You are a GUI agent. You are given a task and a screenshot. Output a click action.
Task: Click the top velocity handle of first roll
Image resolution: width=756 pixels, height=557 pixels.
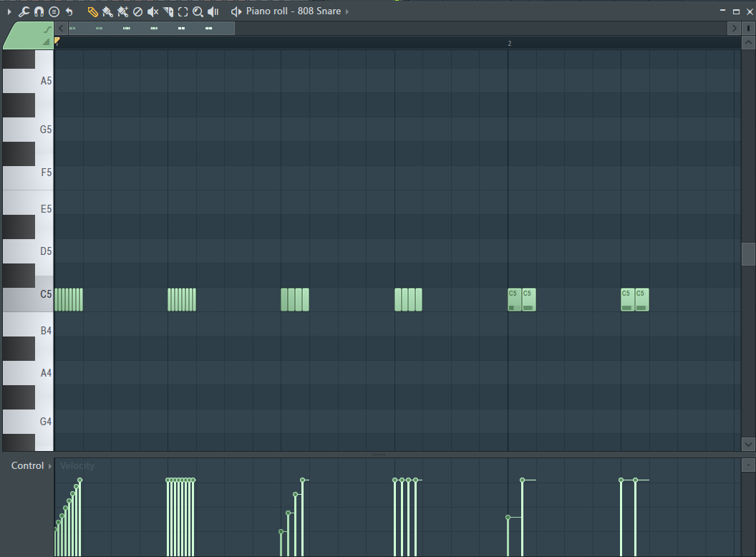point(80,480)
